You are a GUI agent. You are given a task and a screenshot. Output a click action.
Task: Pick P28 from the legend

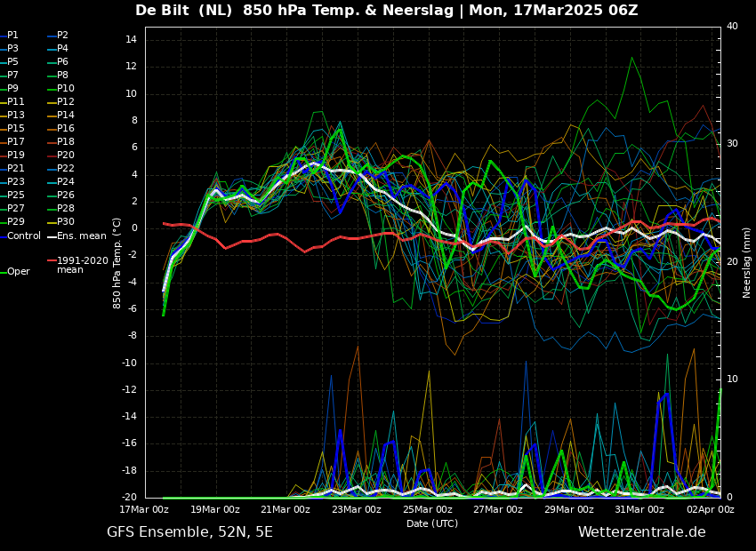click(60, 208)
